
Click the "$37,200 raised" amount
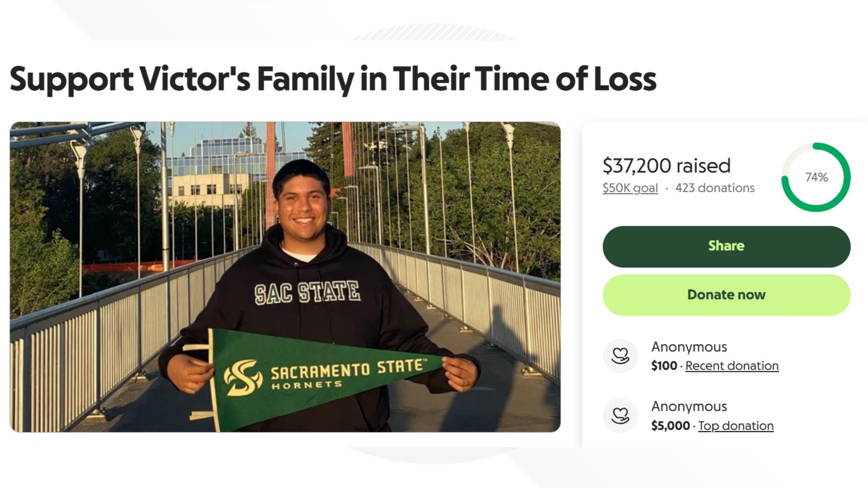[x=666, y=165]
